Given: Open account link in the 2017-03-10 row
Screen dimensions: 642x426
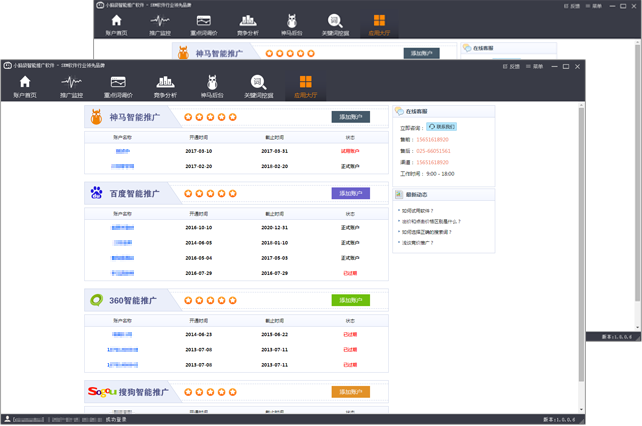Looking at the screenshot, I should (122, 151).
